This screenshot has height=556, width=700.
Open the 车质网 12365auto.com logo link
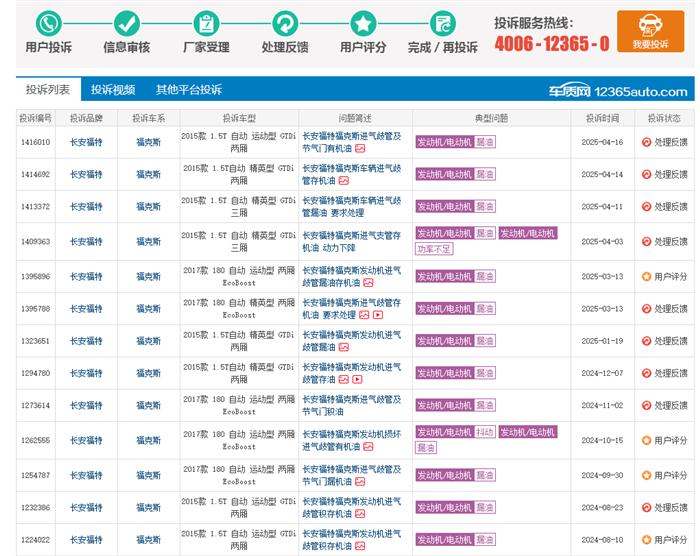pos(618,92)
